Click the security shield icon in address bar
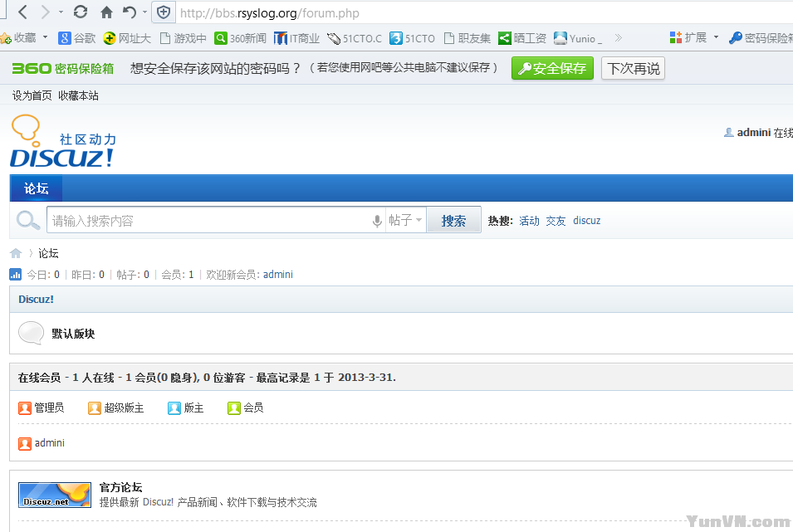This screenshot has height=532, width=793. [164, 12]
